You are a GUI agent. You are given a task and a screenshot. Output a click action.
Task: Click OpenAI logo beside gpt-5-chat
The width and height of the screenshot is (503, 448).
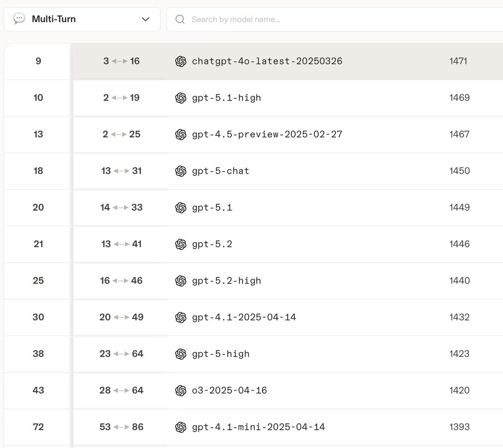tap(181, 171)
